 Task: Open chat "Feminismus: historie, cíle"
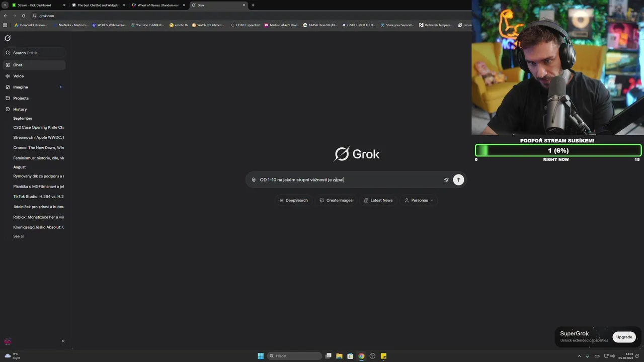pyautogui.click(x=38, y=158)
